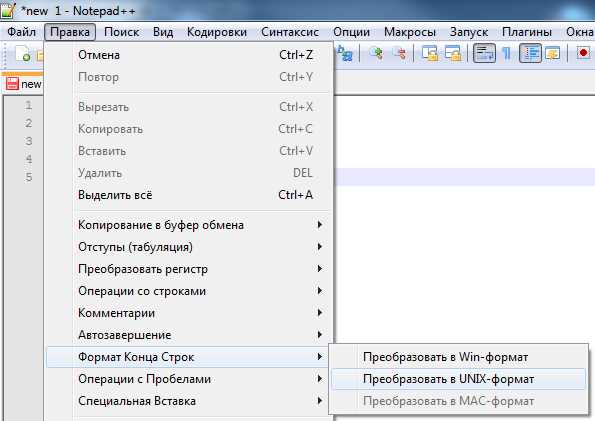The width and height of the screenshot is (595, 421).
Task: Open the Поиск menu
Action: pos(121,32)
